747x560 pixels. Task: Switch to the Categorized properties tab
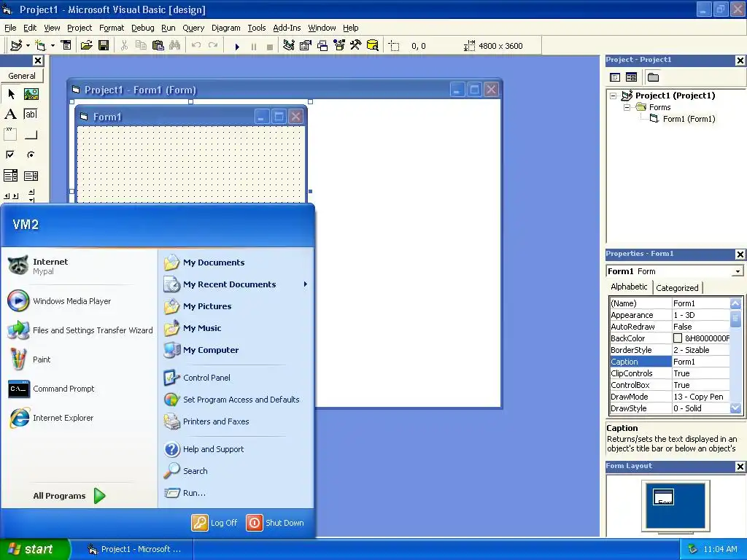coord(677,287)
